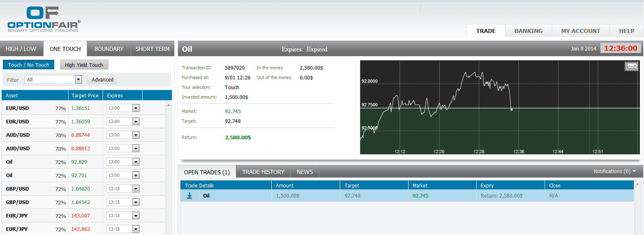
Task: Switch to NEWS tab
Action: tap(305, 172)
